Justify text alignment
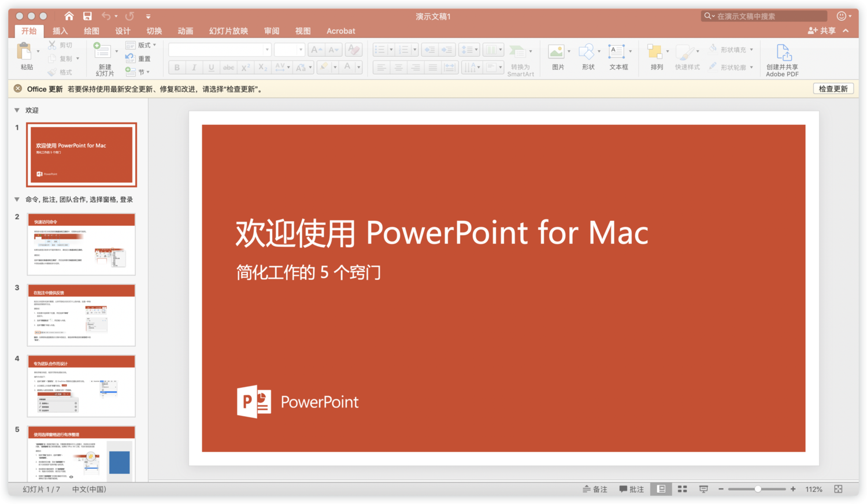Viewport: 867px width, 504px height. pos(432,68)
